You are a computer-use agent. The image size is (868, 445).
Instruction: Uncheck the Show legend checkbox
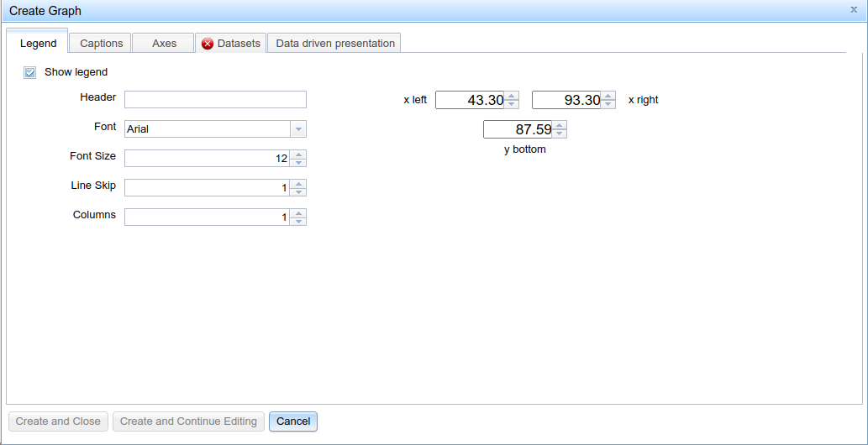(30, 73)
